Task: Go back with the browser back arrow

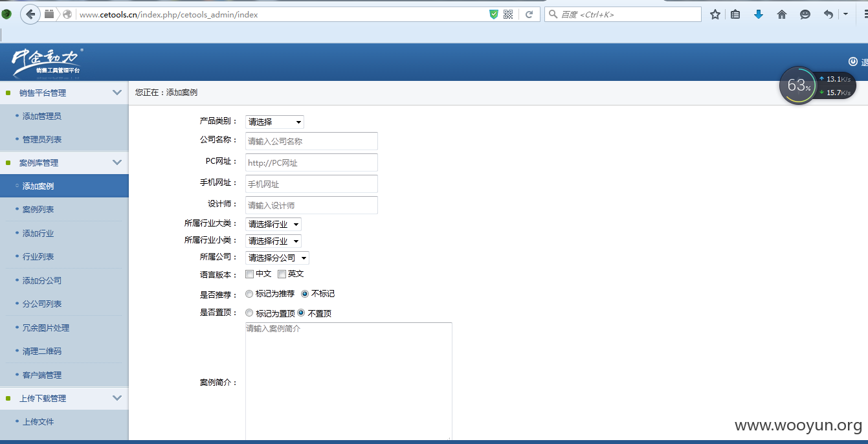Action: coord(30,14)
